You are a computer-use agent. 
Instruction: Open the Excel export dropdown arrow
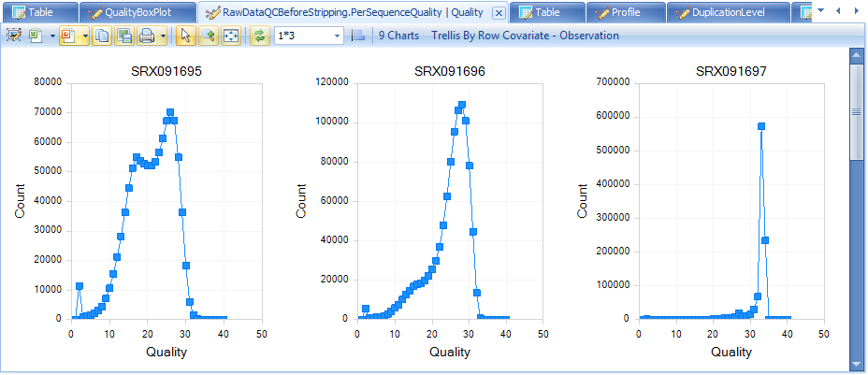52,36
